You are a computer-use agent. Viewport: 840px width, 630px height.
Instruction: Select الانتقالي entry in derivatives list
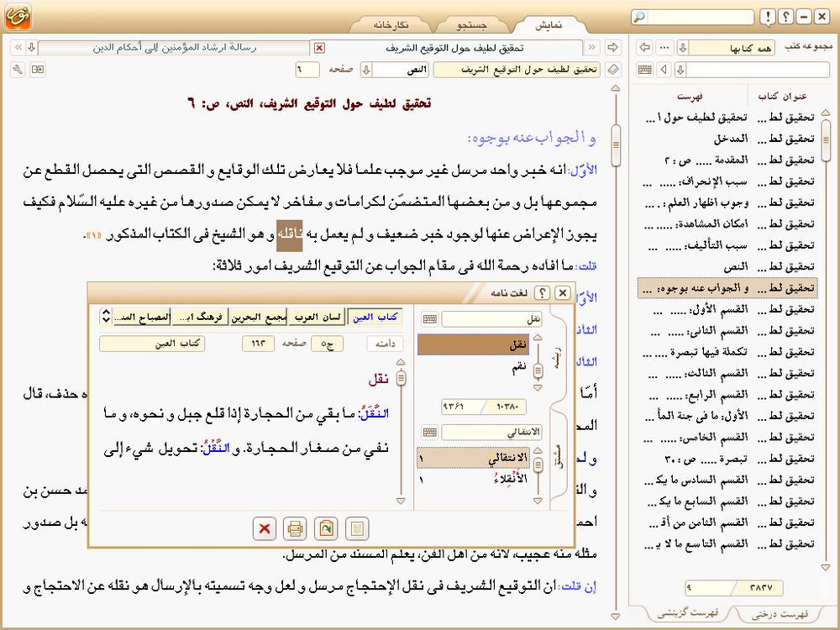[474, 458]
